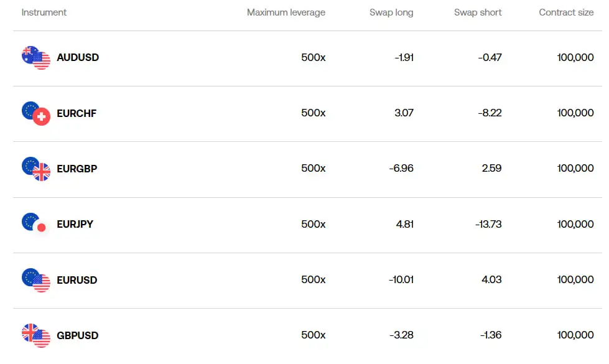Sort by the Maximum leverage column header
This screenshot has height=364, width=609.
click(286, 12)
